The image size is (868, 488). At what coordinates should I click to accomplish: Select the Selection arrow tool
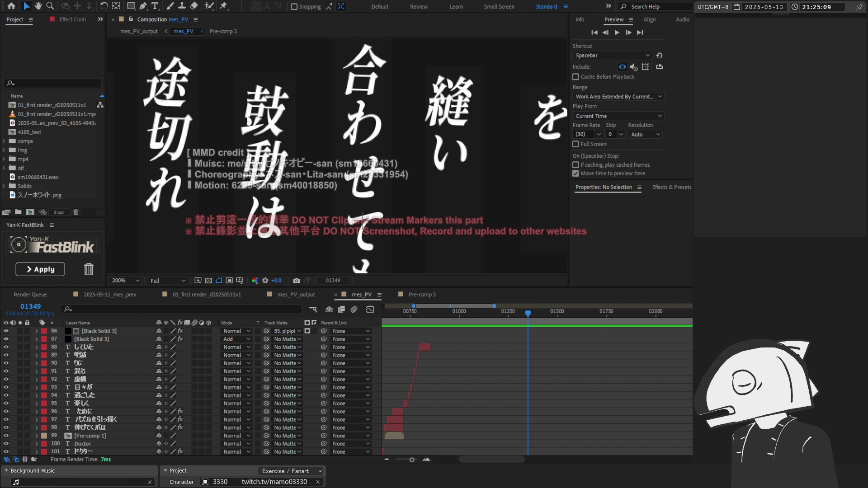26,6
